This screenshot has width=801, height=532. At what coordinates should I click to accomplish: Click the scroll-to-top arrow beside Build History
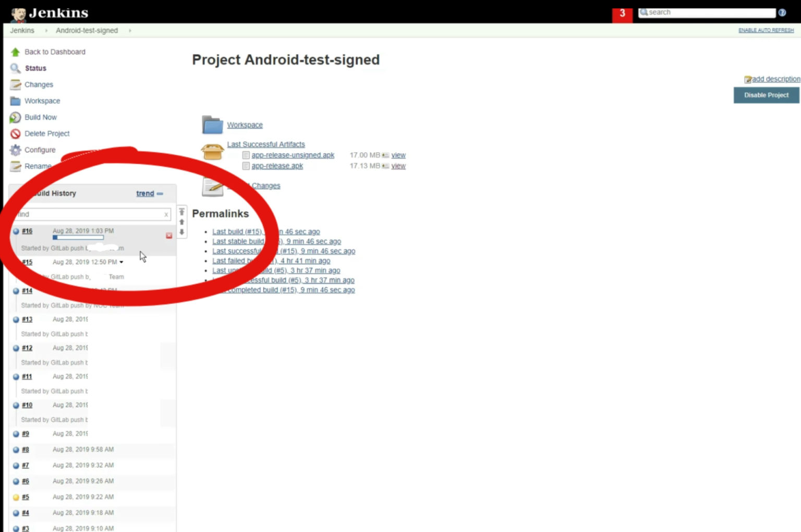click(181, 212)
